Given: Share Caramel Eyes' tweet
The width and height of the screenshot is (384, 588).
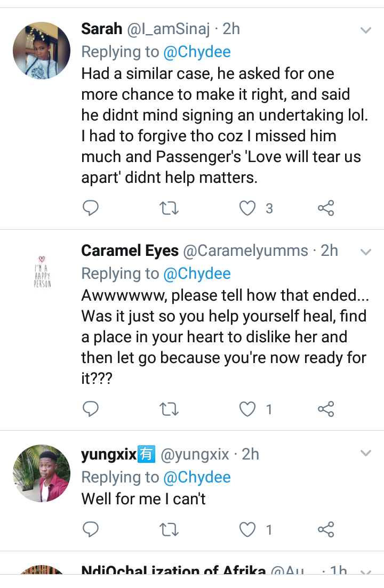Looking at the screenshot, I should click(325, 409).
